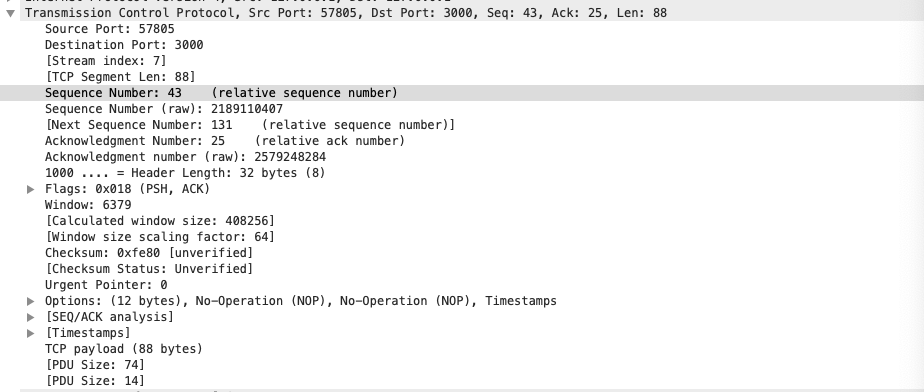Expand the Timestamps tree item
The height and width of the screenshot is (392, 924).
coord(31,333)
